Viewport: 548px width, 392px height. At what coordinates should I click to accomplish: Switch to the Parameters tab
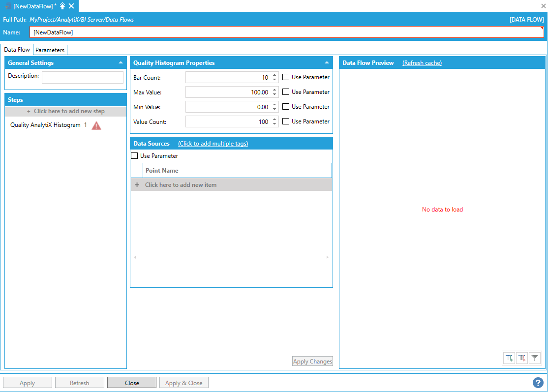click(x=50, y=50)
